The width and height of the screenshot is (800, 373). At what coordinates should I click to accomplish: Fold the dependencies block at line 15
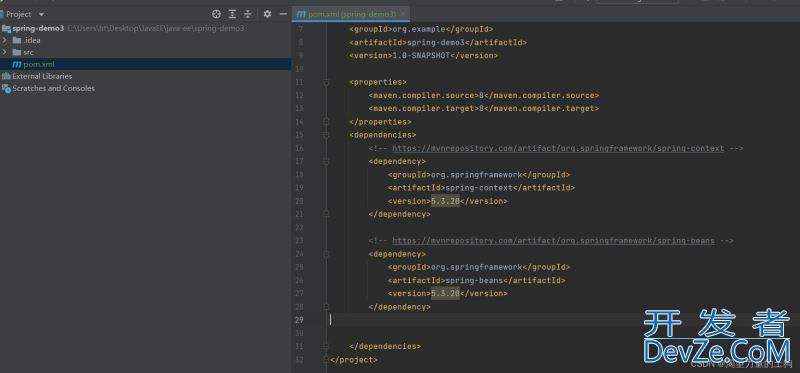tap(327, 135)
